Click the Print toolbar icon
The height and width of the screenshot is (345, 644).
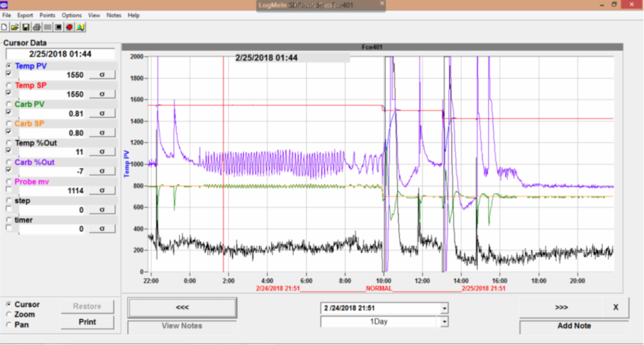tap(36, 27)
